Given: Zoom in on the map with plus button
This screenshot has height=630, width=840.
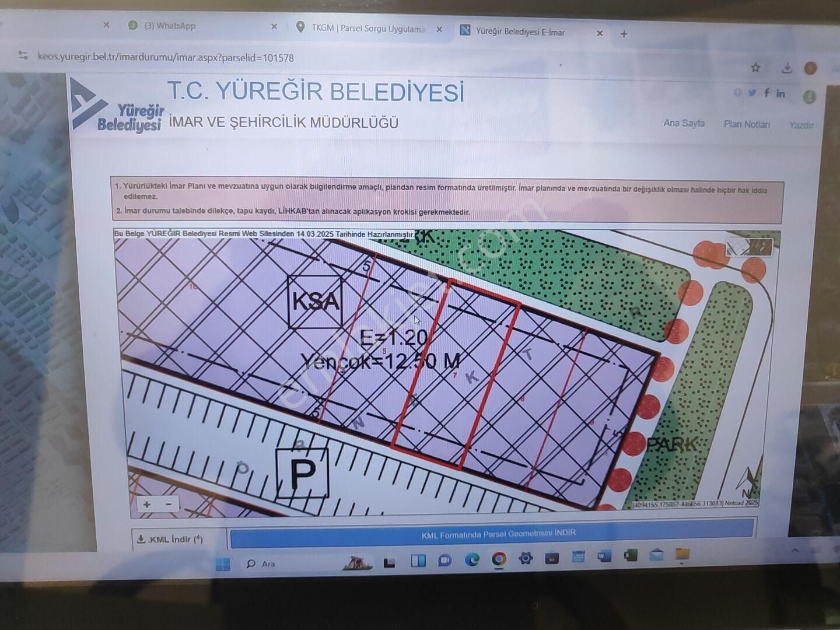Looking at the screenshot, I should 147,505.
